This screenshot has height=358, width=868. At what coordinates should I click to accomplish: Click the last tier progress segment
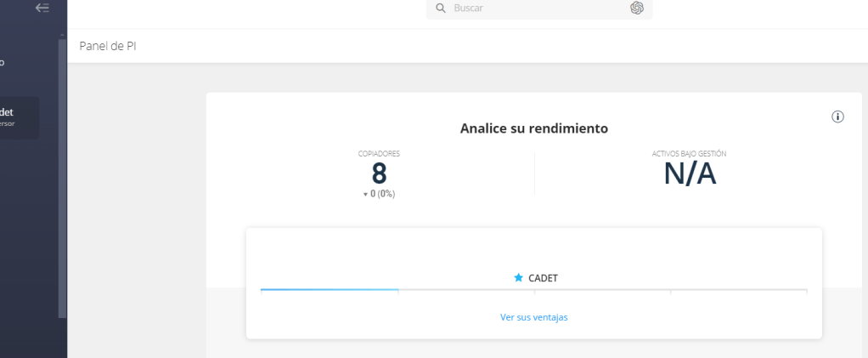(738, 290)
